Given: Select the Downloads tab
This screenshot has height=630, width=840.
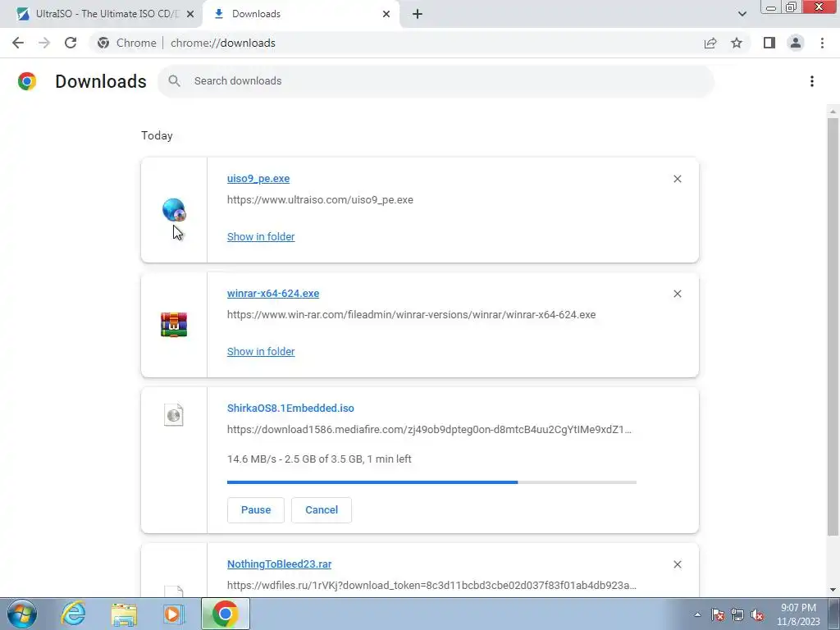Looking at the screenshot, I should coord(300,14).
